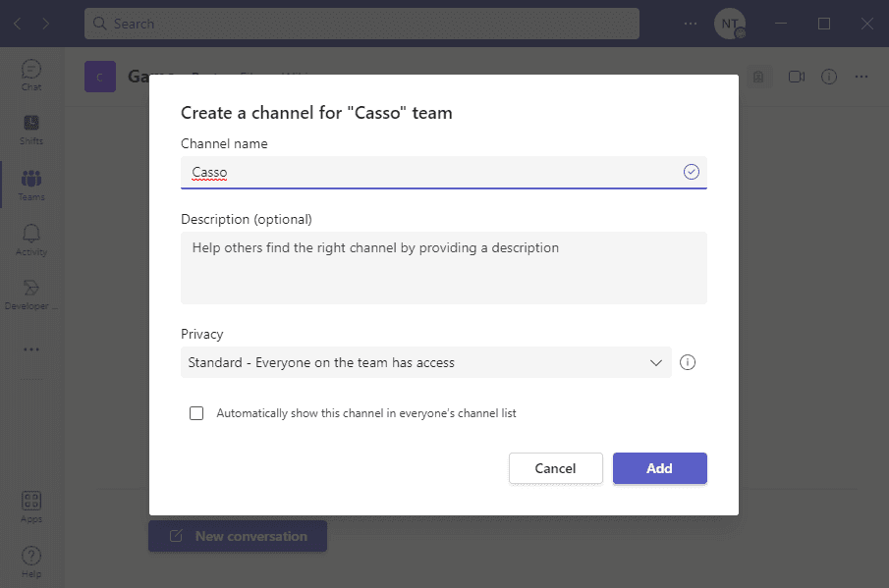Screen dimensions: 889x588
Task: Open Help in the sidebar
Action: click(31, 561)
